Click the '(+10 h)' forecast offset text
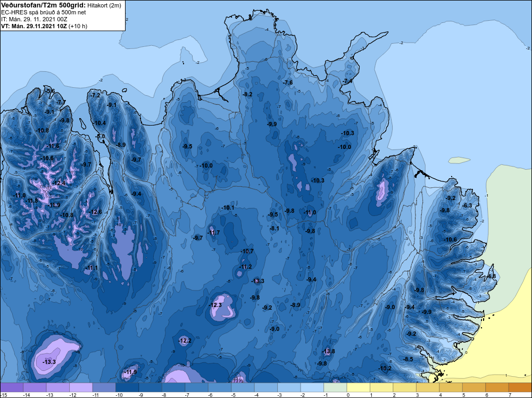Viewport: 532px width, 398px height. tap(78, 26)
